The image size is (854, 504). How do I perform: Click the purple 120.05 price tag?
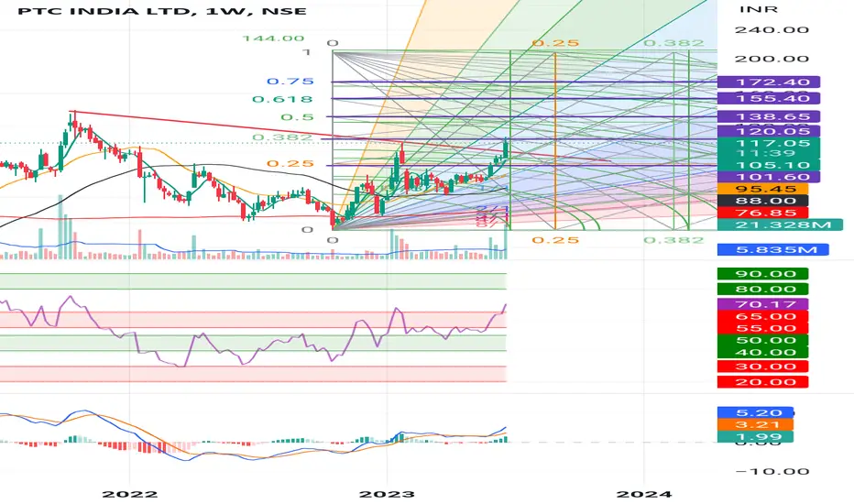(769, 131)
